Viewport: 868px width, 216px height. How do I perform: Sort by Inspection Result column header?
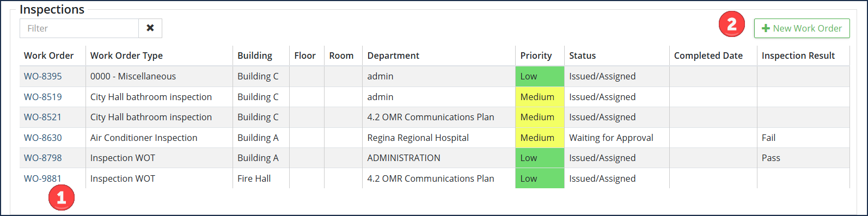tap(798, 55)
